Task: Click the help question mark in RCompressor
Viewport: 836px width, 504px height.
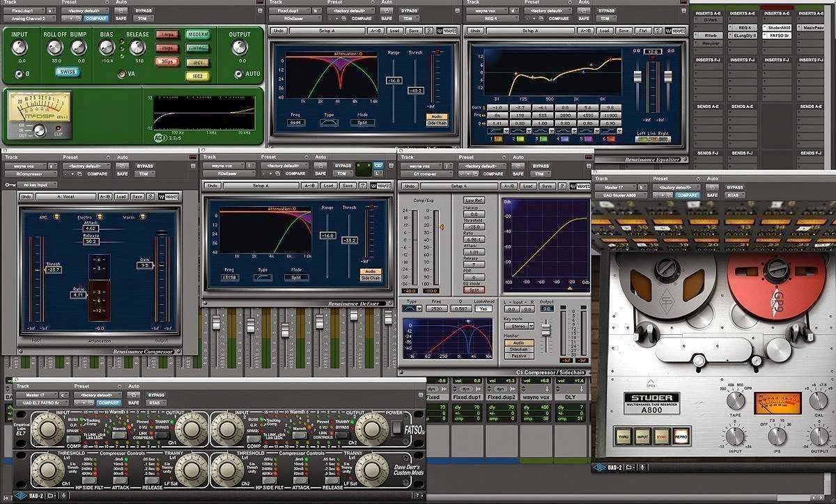Action: click(151, 197)
